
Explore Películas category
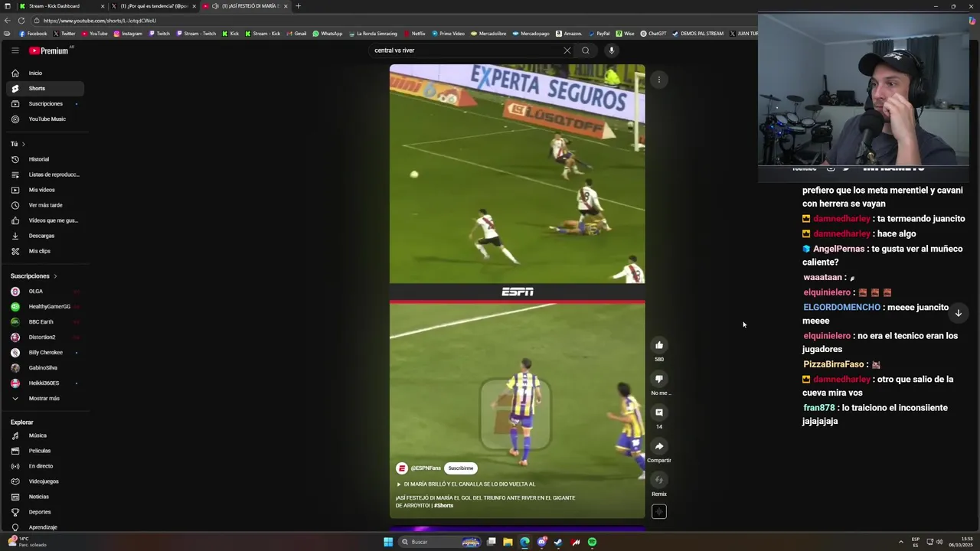[45, 451]
